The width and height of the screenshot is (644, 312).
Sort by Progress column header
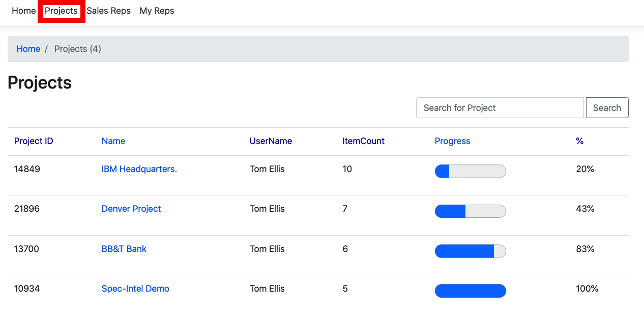[452, 141]
